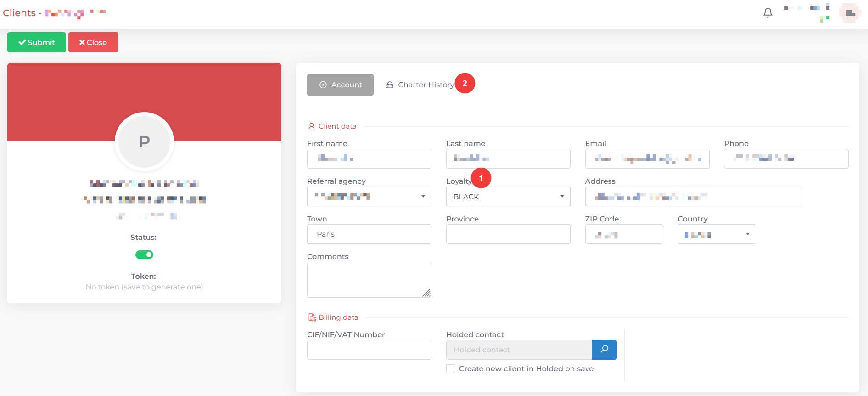
Task: Toggle the client Status switch
Action: (144, 255)
